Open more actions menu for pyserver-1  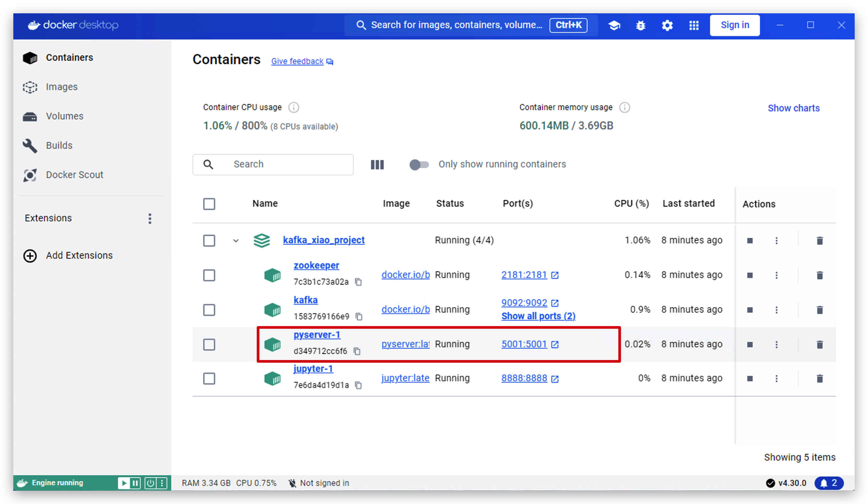(x=776, y=344)
